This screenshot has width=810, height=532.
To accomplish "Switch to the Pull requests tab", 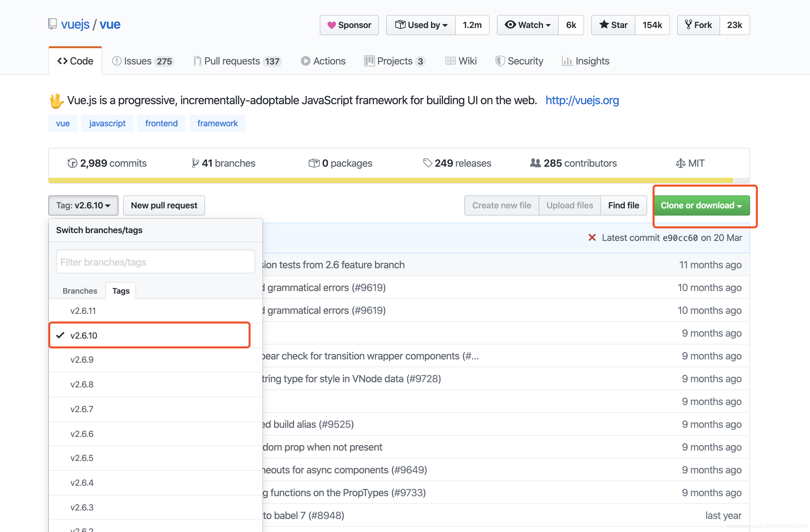I will pos(237,61).
